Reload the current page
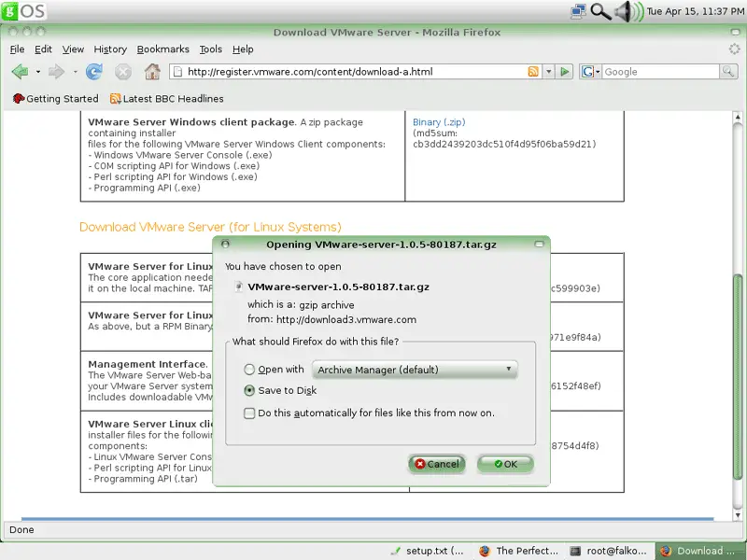 pyautogui.click(x=94, y=72)
